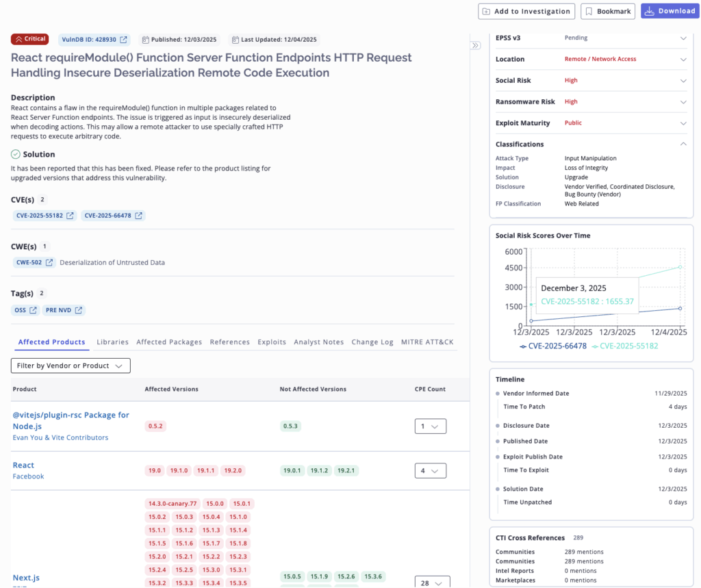Open Filter by Vendor or Product dropdown
The height and width of the screenshot is (588, 701).
(71, 366)
